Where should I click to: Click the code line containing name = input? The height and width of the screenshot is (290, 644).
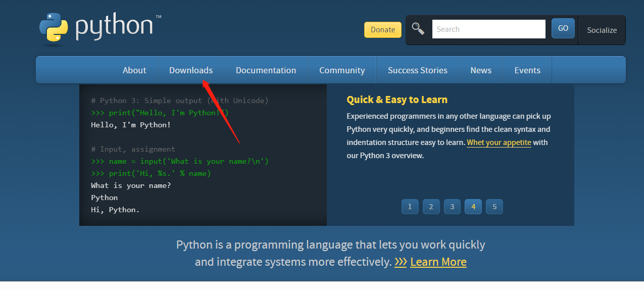[x=180, y=161]
